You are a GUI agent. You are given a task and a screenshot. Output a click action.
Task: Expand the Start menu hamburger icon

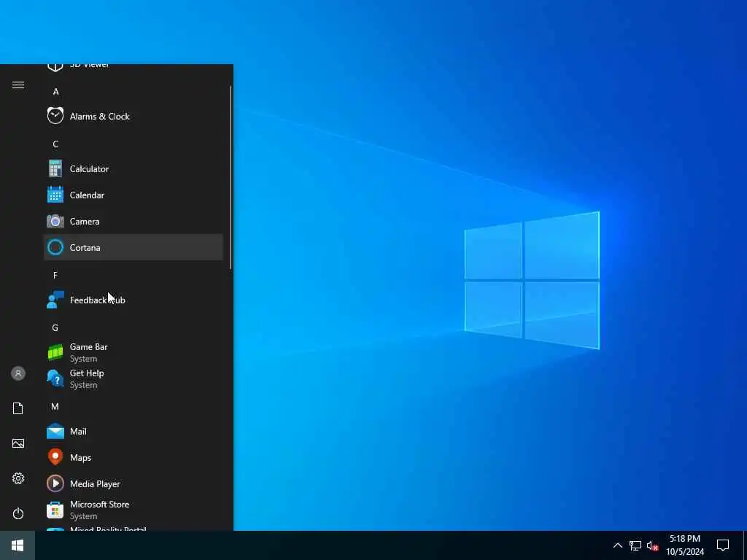tap(18, 85)
